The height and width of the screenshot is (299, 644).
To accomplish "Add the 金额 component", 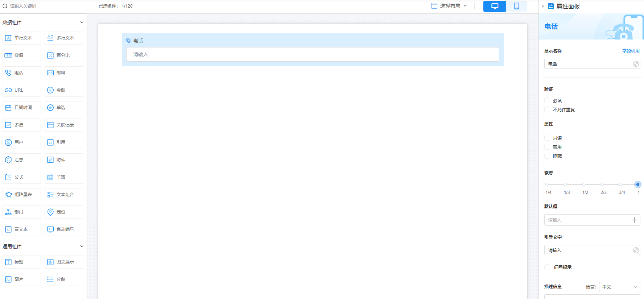I will tap(64, 90).
